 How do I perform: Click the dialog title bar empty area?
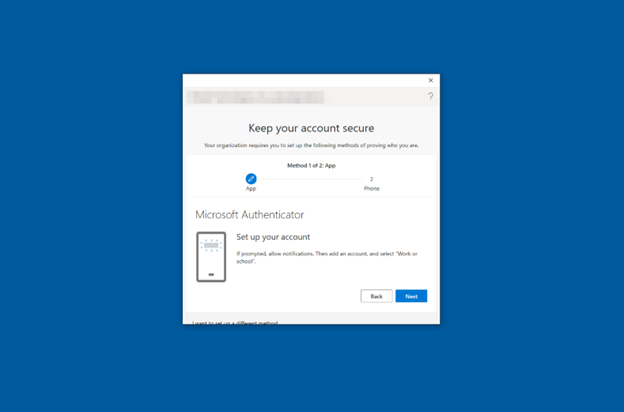point(300,80)
